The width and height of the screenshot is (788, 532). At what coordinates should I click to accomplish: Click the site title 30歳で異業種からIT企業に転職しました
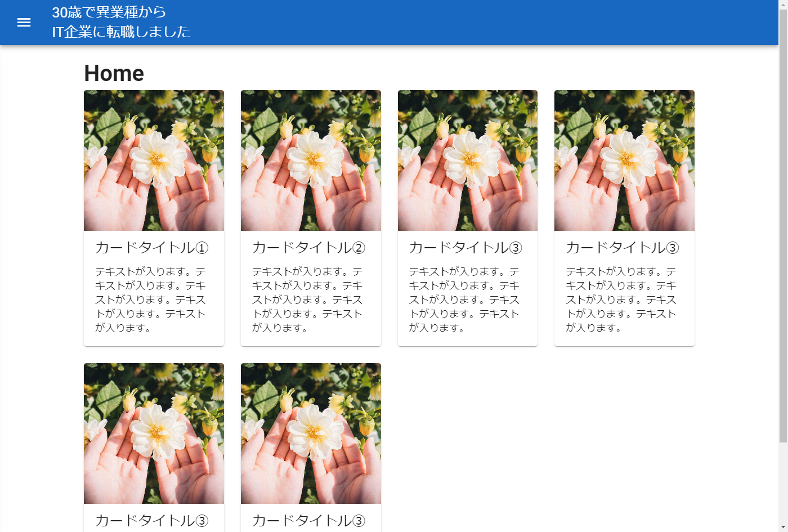tap(121, 22)
